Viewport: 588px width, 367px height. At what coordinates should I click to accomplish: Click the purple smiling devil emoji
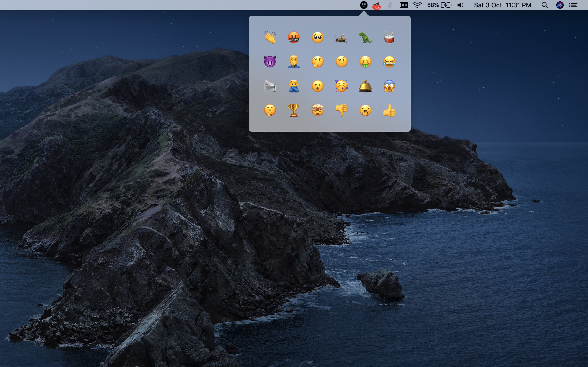coord(270,61)
